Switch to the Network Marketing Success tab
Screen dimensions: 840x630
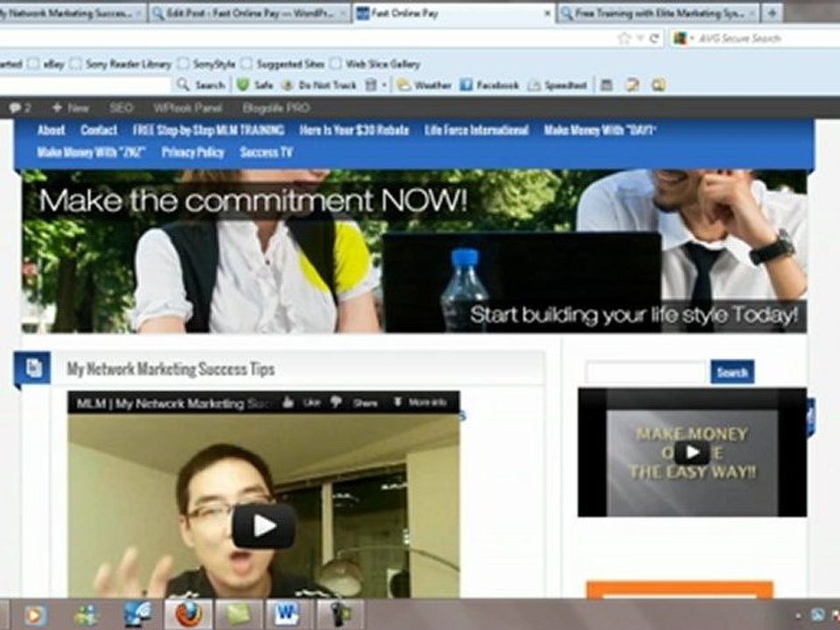72,13
